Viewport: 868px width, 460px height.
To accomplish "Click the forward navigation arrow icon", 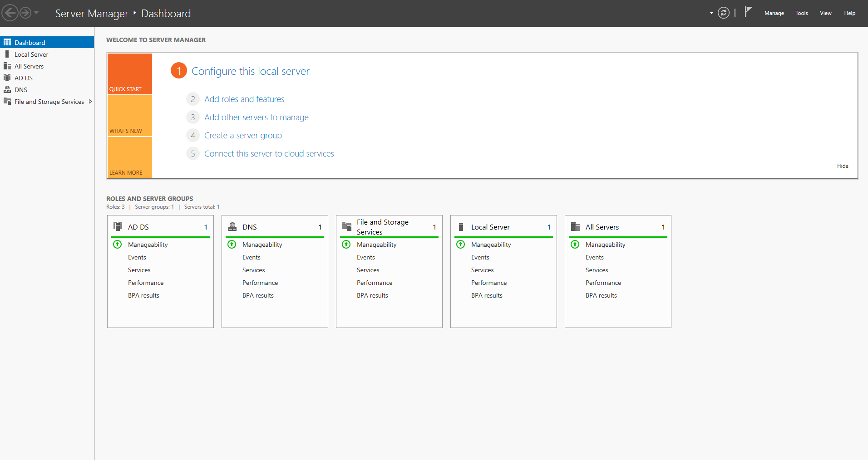I will (x=25, y=13).
